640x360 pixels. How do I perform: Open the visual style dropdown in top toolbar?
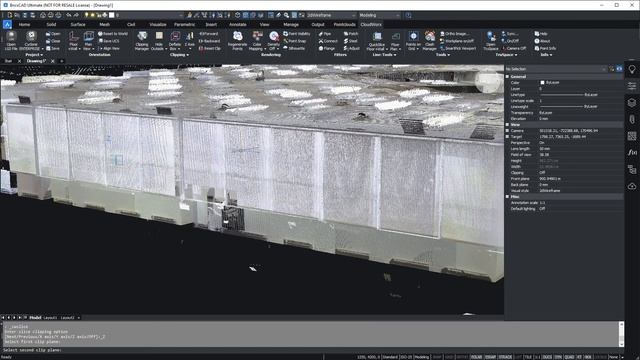(331, 15)
